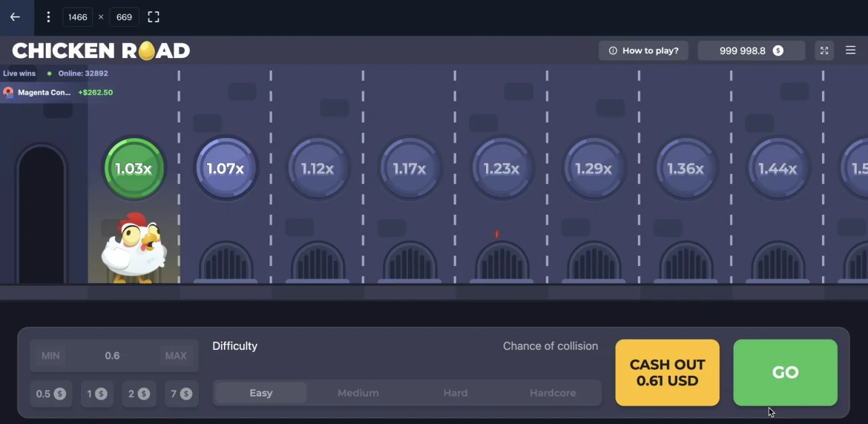Select Medium difficulty
The height and width of the screenshot is (424, 868).
358,393
